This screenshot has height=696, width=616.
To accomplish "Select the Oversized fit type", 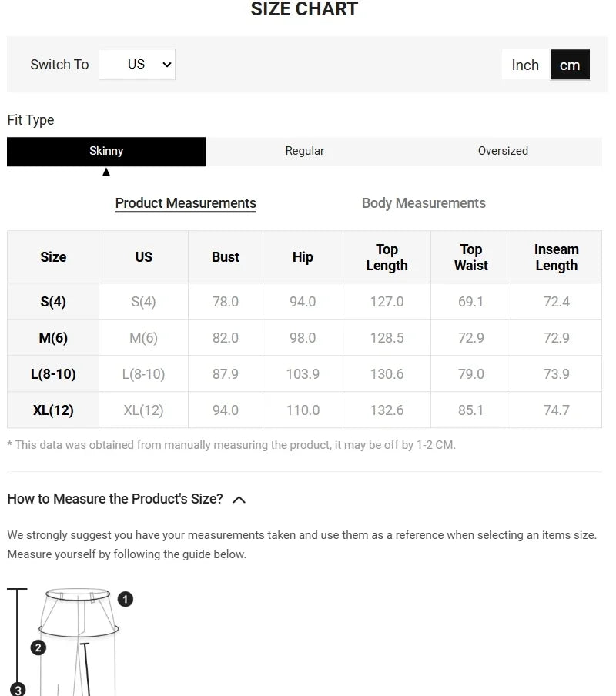I will (503, 151).
